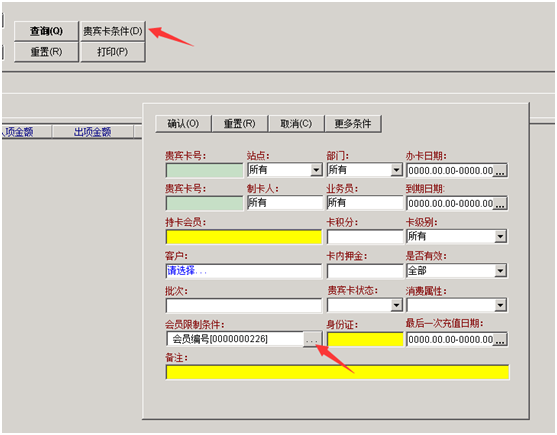
Task: Expand the 贵宾卡状态 dropdown
Action: point(396,305)
